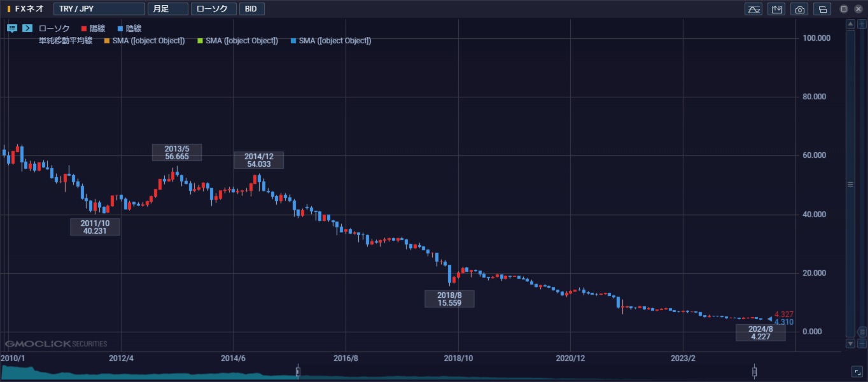Take a chart snapshot with camera icon

point(800,9)
